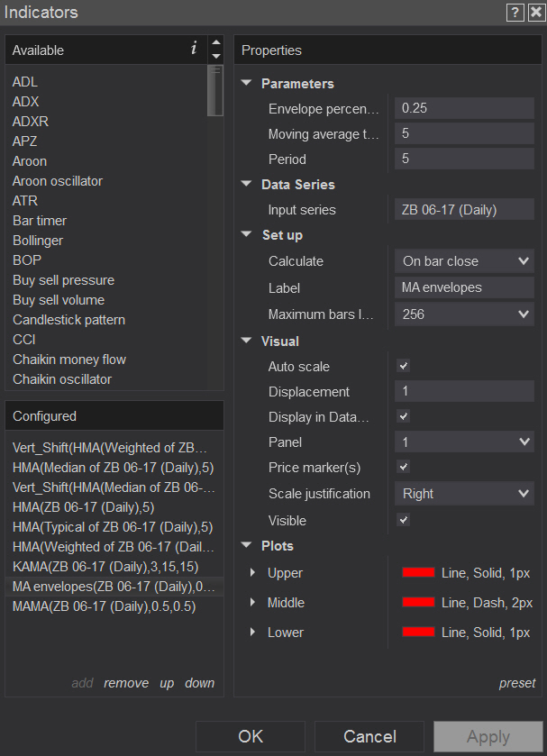
Task: Expand the Middle plot settings
Action: tap(252, 603)
